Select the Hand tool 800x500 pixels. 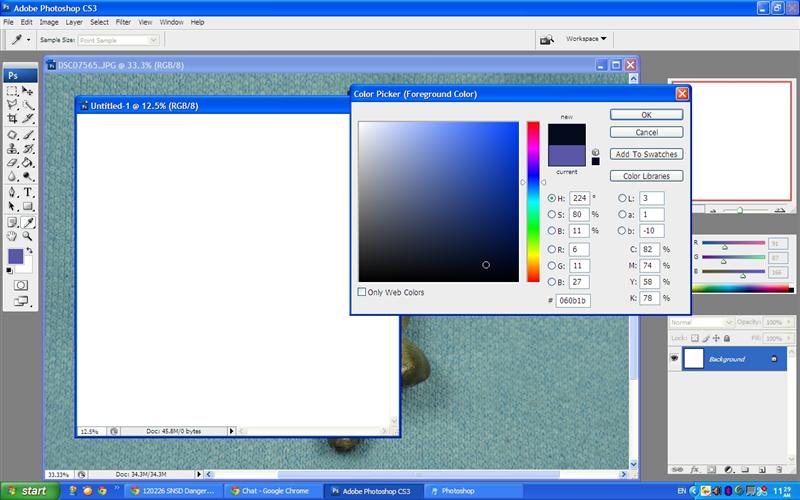(12, 236)
